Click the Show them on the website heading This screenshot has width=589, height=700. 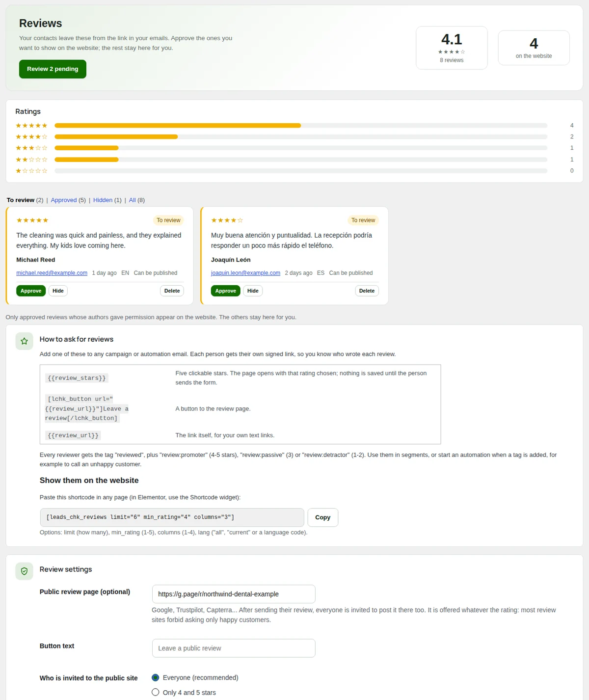[x=89, y=481]
